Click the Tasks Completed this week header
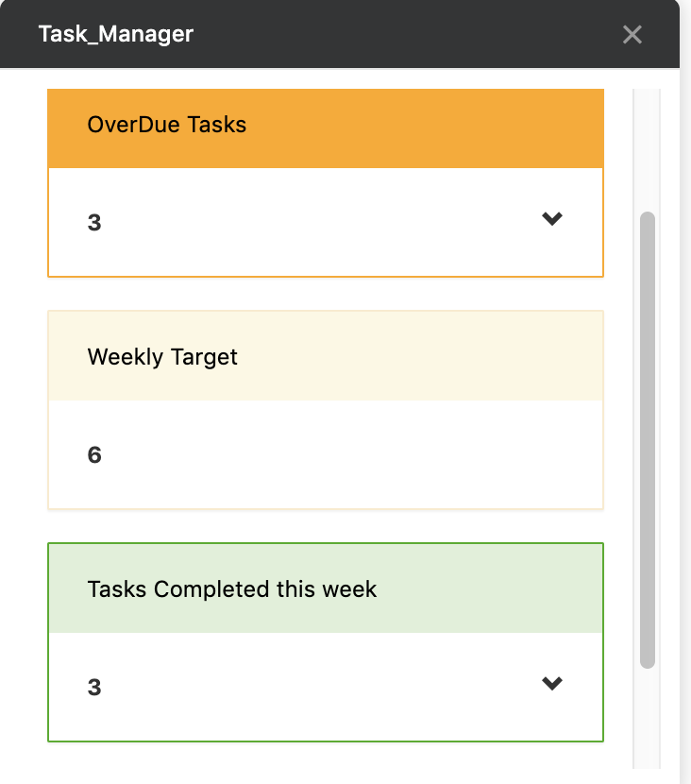The height and width of the screenshot is (784, 691). click(x=325, y=588)
